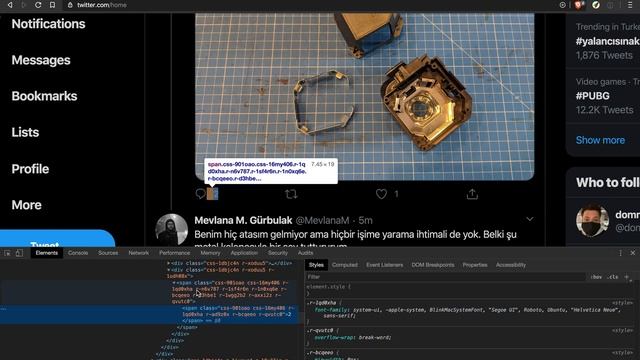Open the More menu in the sidebar

click(27, 205)
